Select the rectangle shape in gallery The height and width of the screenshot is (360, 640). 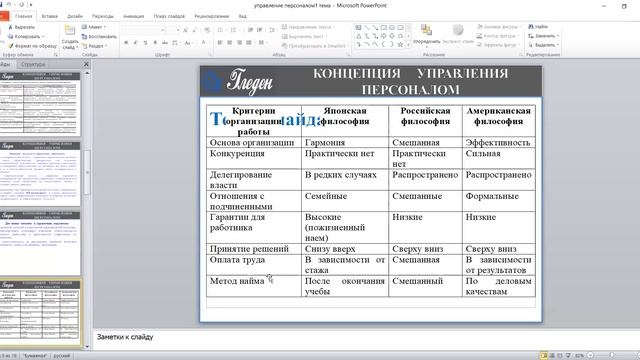(x=384, y=27)
